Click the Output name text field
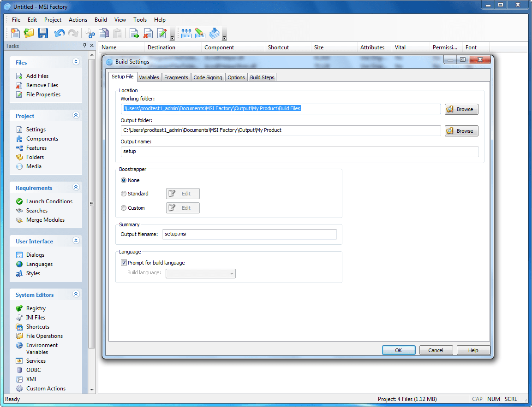 tap(299, 152)
